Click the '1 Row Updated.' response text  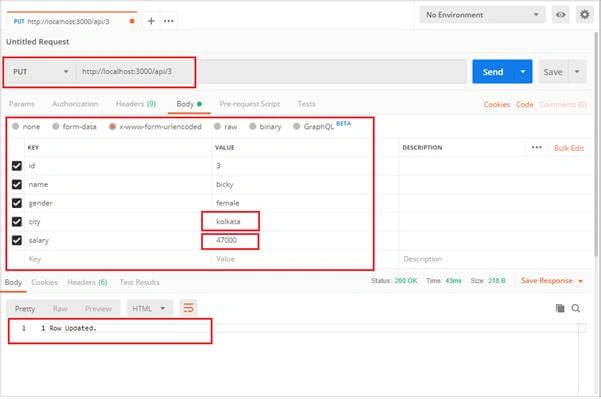point(69,328)
